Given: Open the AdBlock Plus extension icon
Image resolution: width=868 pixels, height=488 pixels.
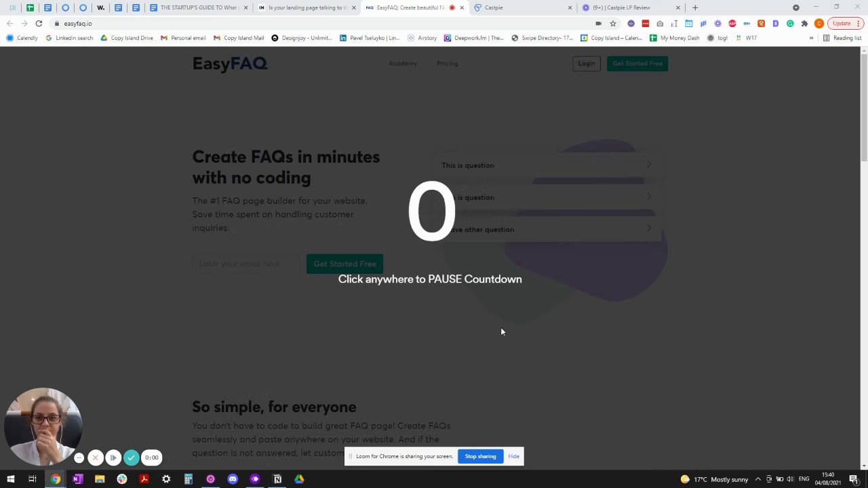Looking at the screenshot, I should point(732,23).
